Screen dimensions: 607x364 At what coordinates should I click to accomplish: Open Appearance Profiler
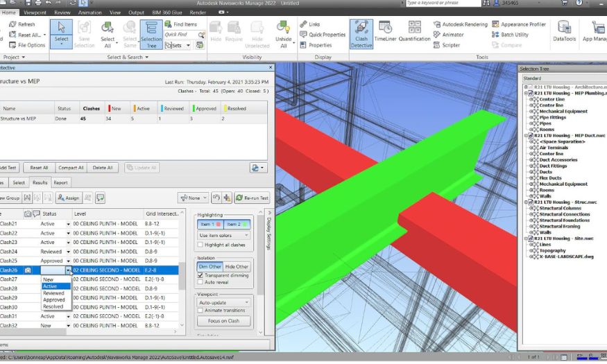[519, 24]
